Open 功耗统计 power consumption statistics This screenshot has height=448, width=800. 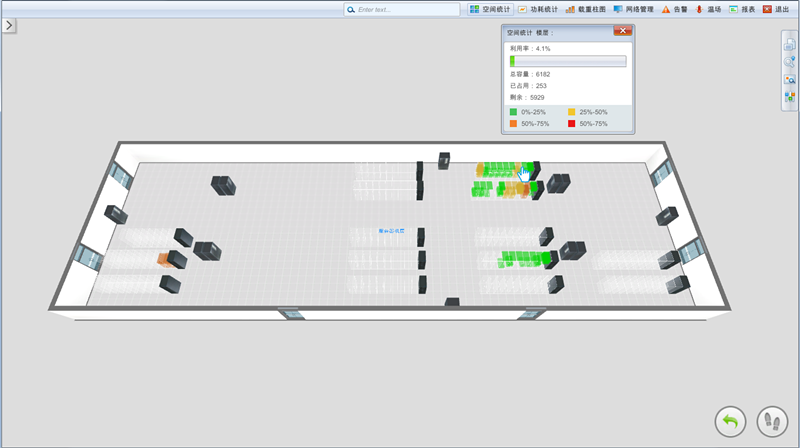(538, 9)
